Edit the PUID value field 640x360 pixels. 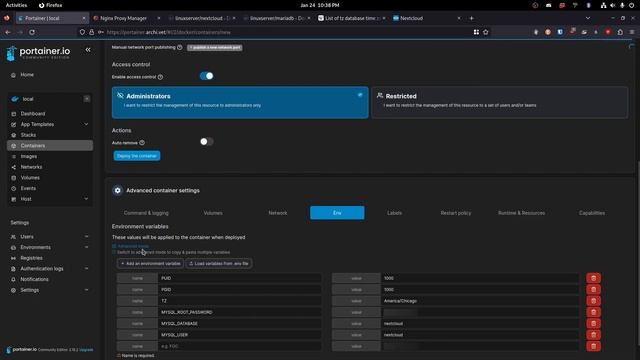[x=480, y=278]
